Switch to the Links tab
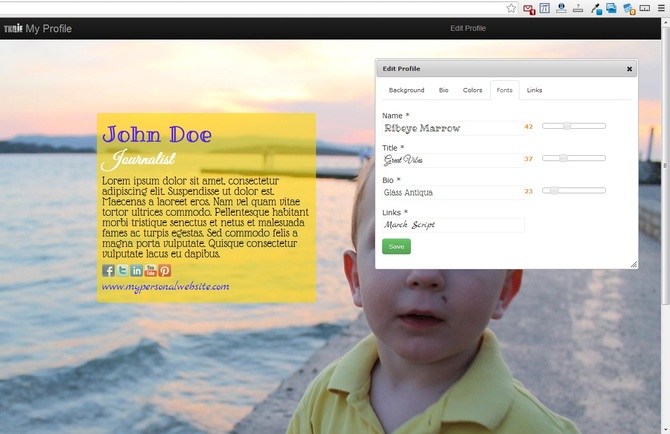The width and height of the screenshot is (670, 434). tap(534, 90)
